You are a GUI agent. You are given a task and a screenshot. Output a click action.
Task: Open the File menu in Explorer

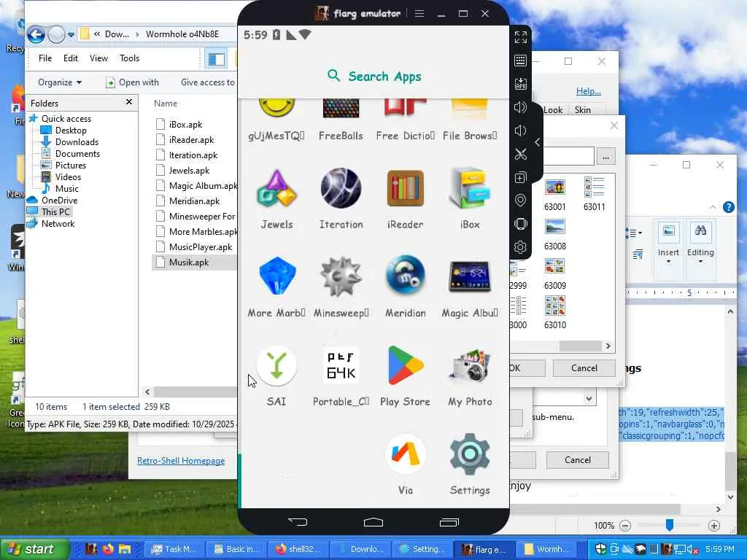point(45,58)
